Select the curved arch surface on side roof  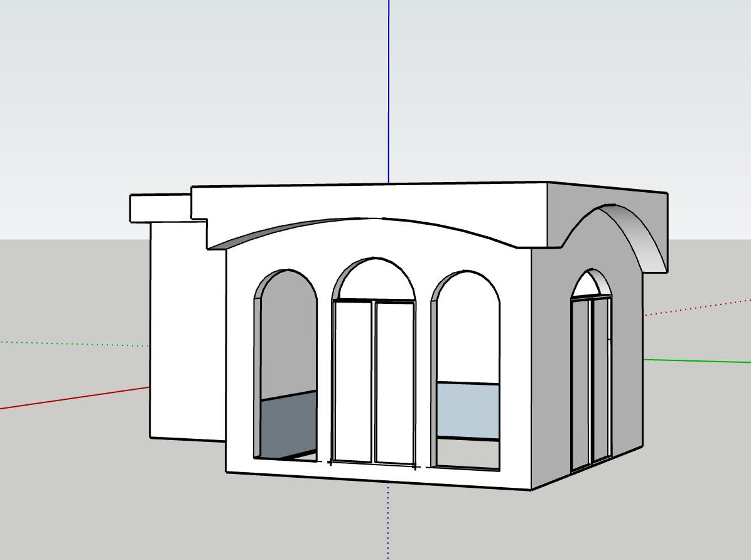pos(640,235)
